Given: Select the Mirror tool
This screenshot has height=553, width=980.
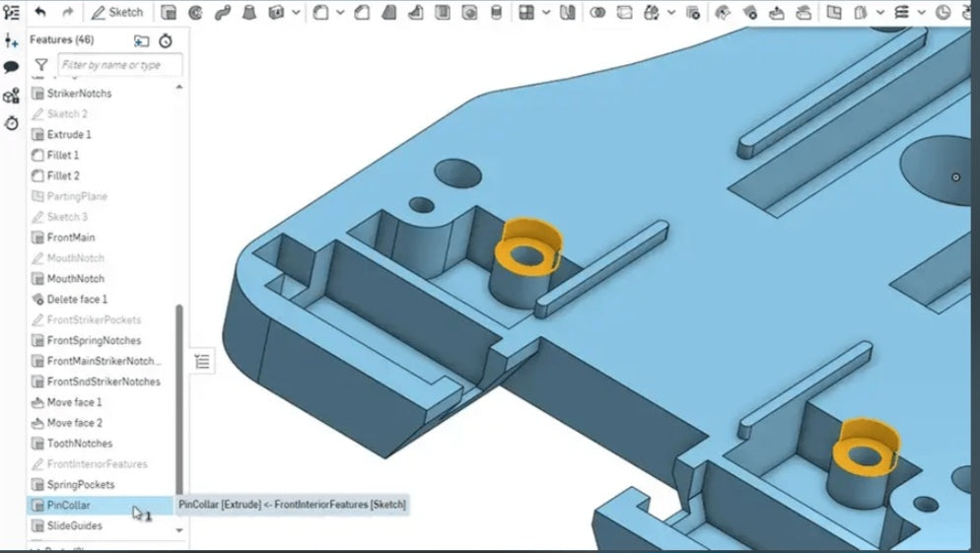Looking at the screenshot, I should tap(568, 13).
